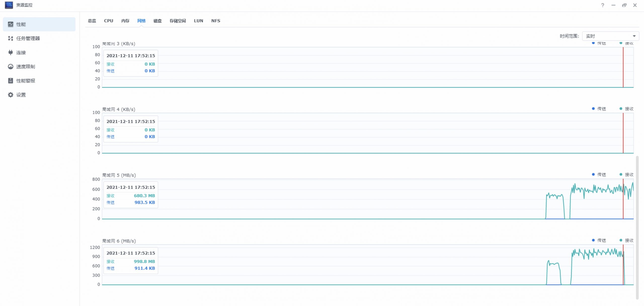Viewport: 644px width, 306px height.
Task: Open the 任务管理器 icon in sidebar
Action: click(11, 38)
